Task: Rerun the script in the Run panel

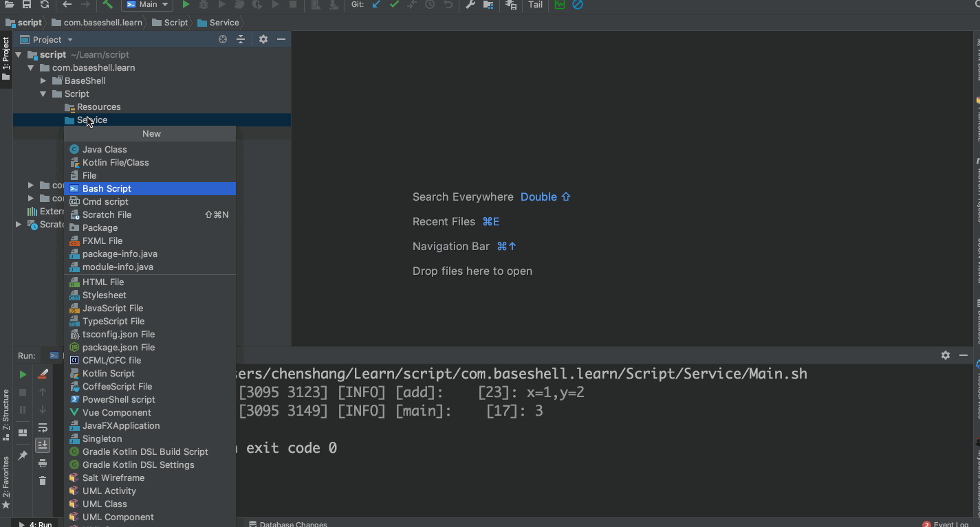Action: pos(23,374)
